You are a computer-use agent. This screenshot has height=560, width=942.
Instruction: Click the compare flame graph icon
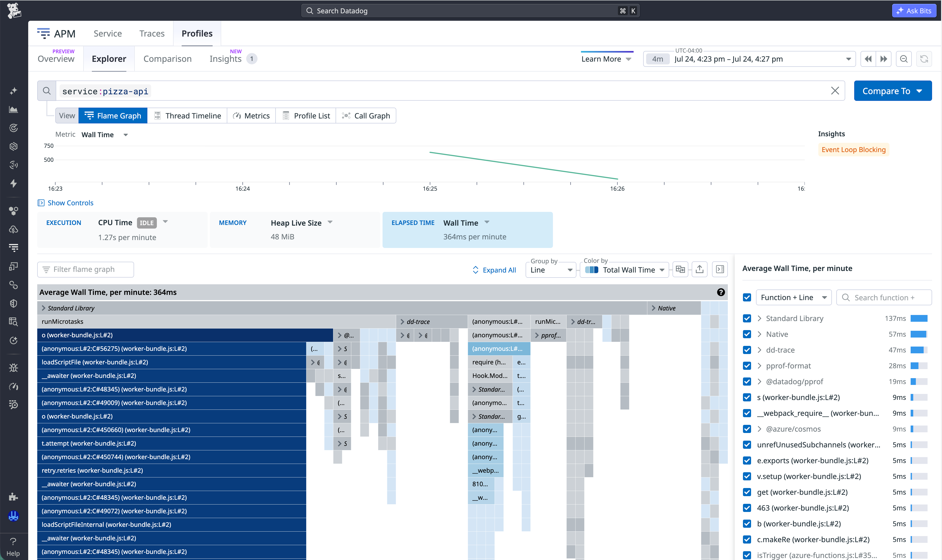680,269
